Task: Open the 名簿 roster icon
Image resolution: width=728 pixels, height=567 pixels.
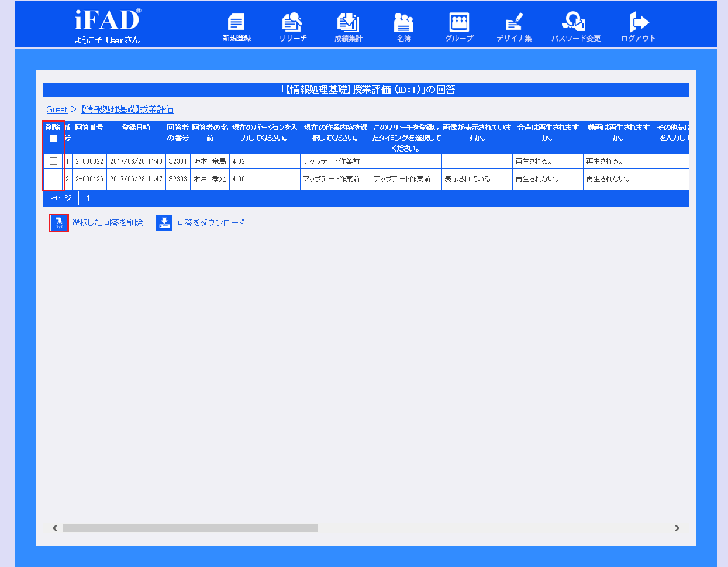Action: [x=403, y=22]
